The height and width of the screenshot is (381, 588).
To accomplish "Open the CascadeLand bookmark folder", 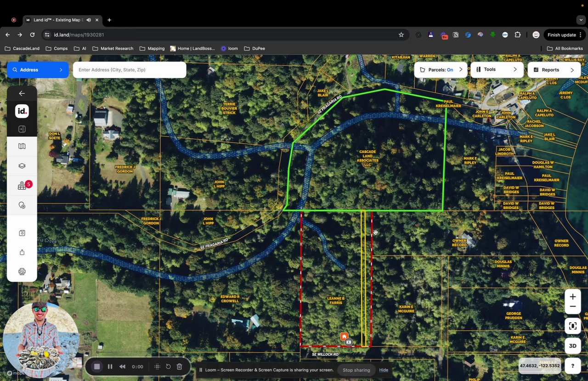I will [22, 48].
